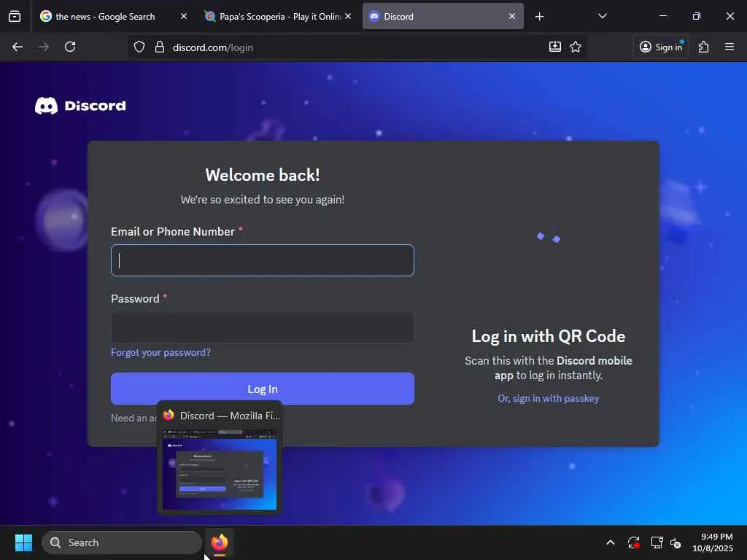Open the network status tray icon
Screen dimensions: 747x560
(657, 542)
